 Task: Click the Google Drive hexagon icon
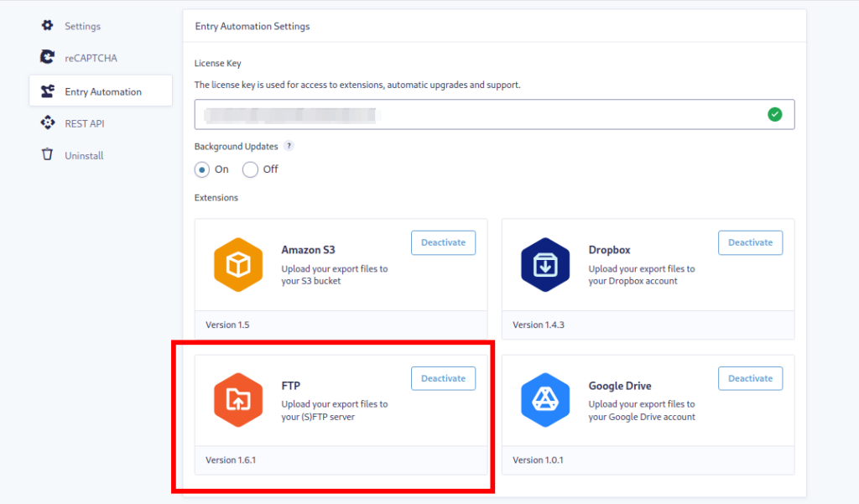point(545,400)
